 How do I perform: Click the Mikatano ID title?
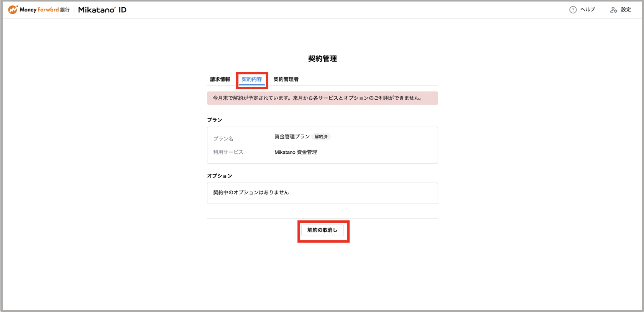[102, 10]
